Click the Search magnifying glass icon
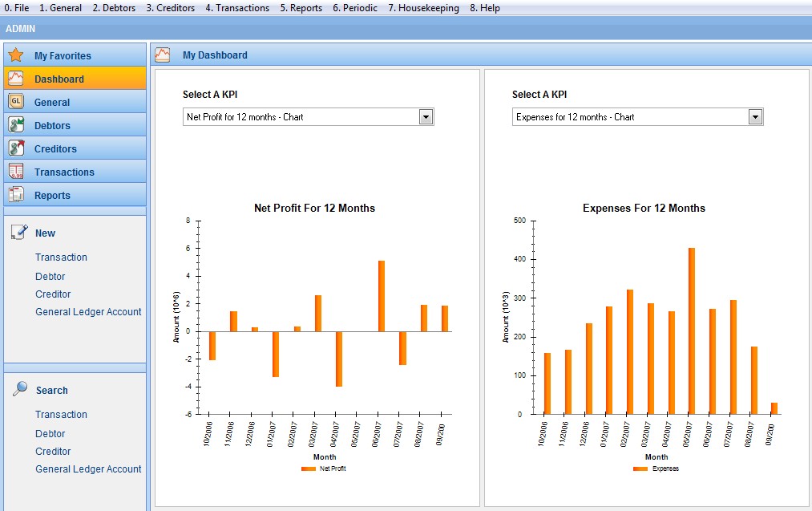 [20, 389]
